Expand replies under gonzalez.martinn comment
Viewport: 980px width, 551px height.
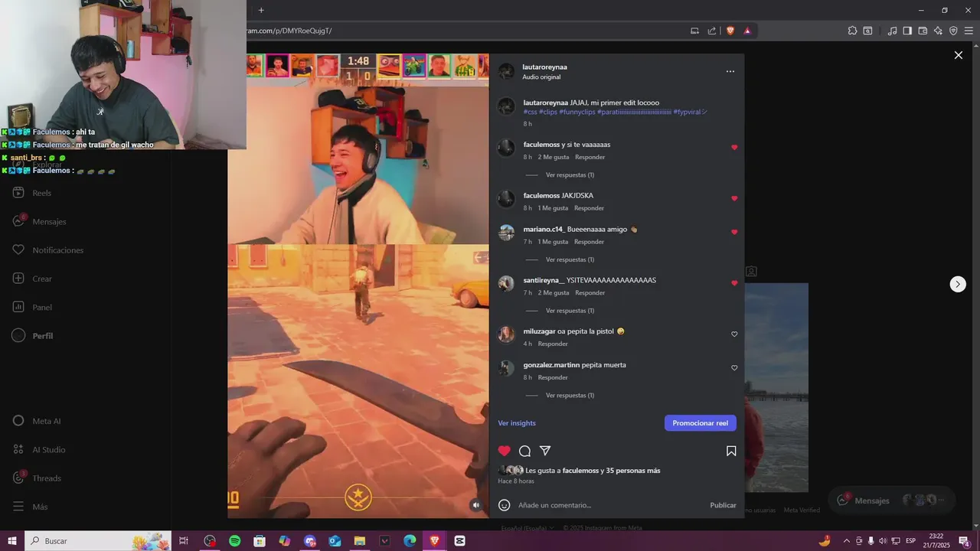click(570, 396)
